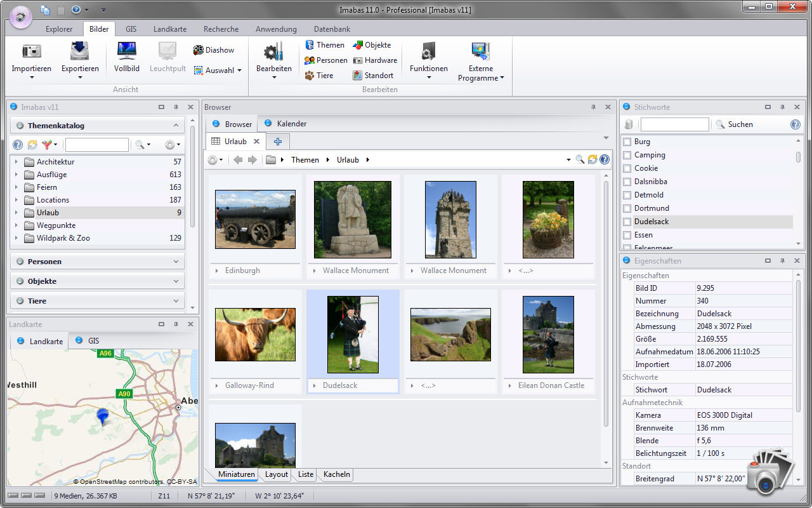Viewport: 812px width, 508px height.
Task: Open the GIS ribbon tab
Action: [x=131, y=29]
